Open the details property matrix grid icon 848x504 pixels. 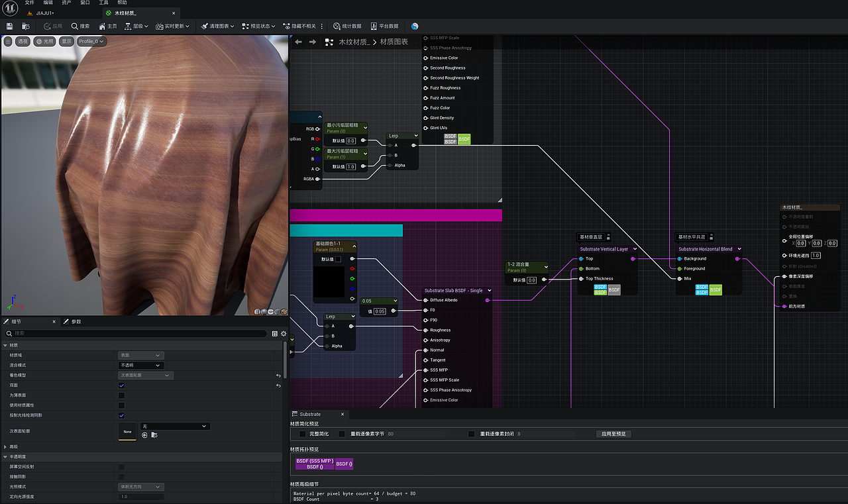(x=275, y=333)
